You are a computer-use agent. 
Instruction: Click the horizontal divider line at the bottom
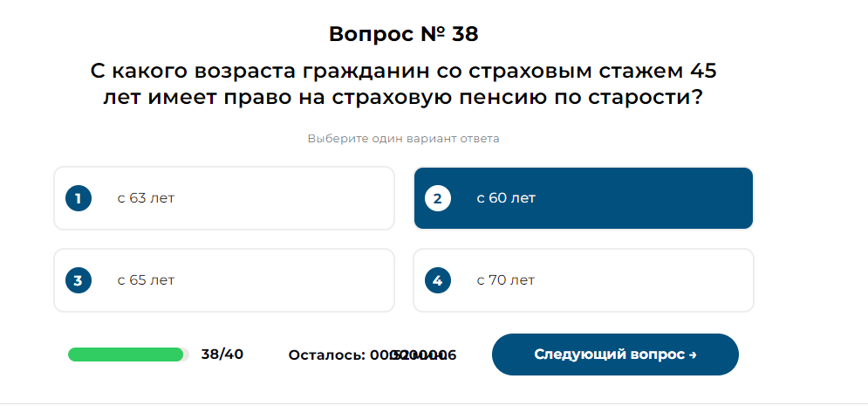click(x=434, y=403)
